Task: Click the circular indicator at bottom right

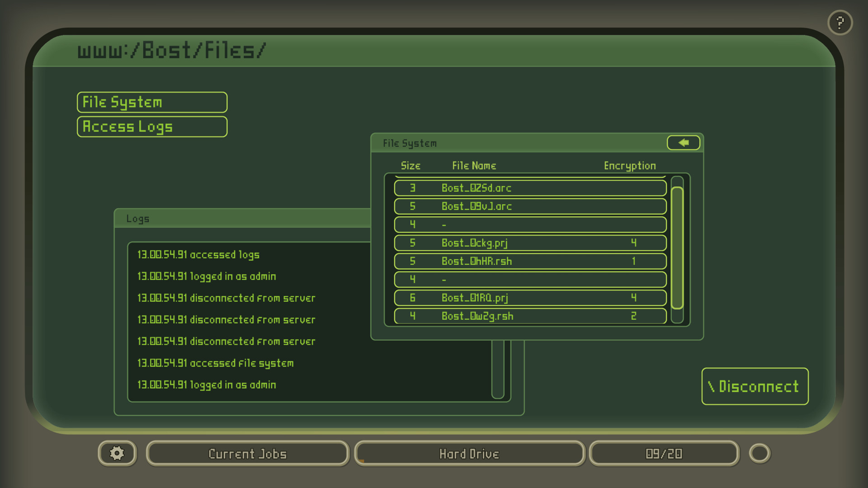Action: pos(759,453)
